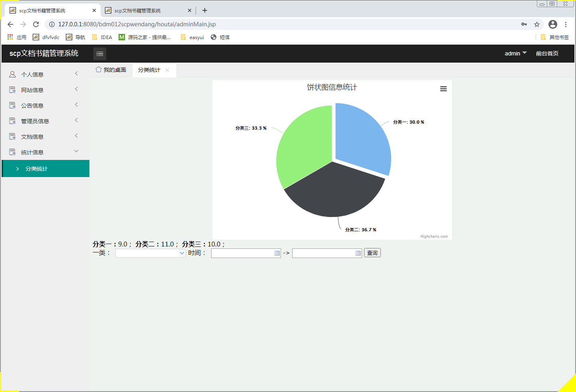View site information icon in address bar
The height and width of the screenshot is (392, 576).
tap(51, 24)
